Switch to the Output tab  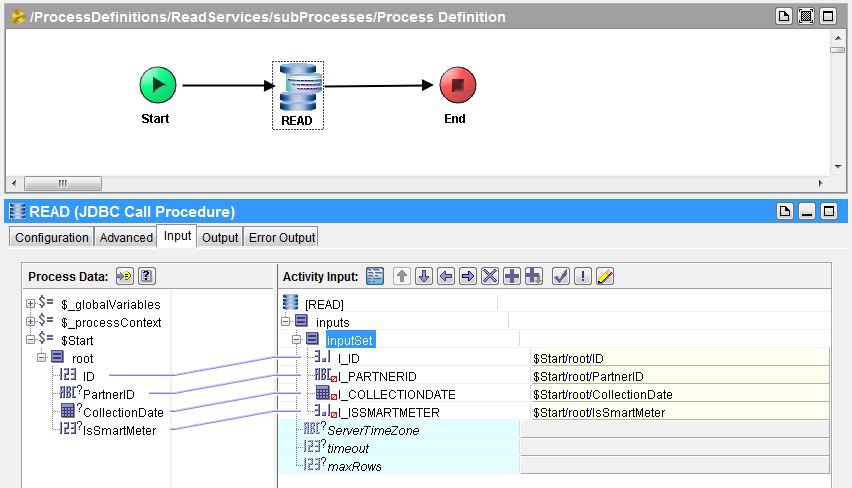click(x=220, y=237)
